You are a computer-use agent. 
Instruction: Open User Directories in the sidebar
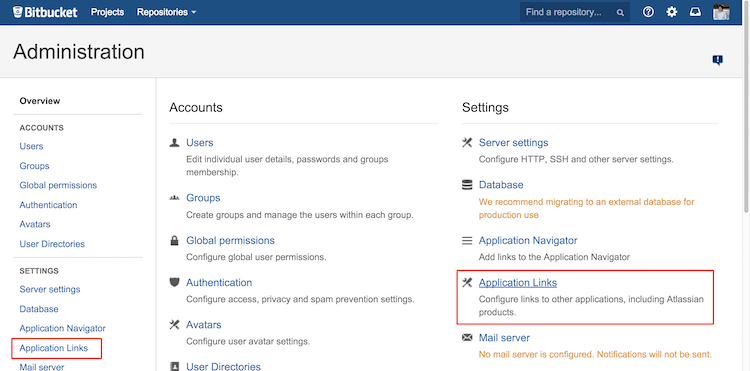52,244
